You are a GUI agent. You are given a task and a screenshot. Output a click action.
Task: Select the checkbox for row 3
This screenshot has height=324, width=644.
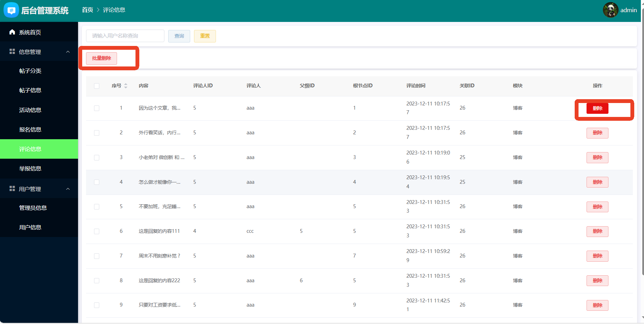[97, 158]
